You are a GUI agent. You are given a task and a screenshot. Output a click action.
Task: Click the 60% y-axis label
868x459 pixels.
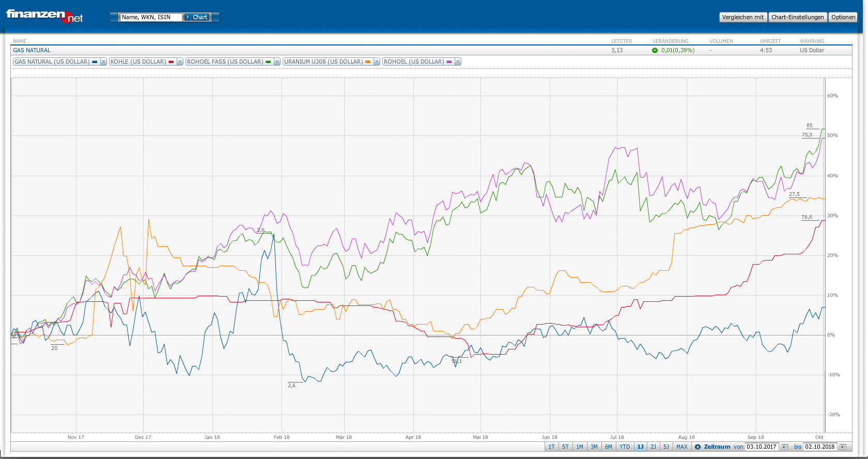[832, 96]
